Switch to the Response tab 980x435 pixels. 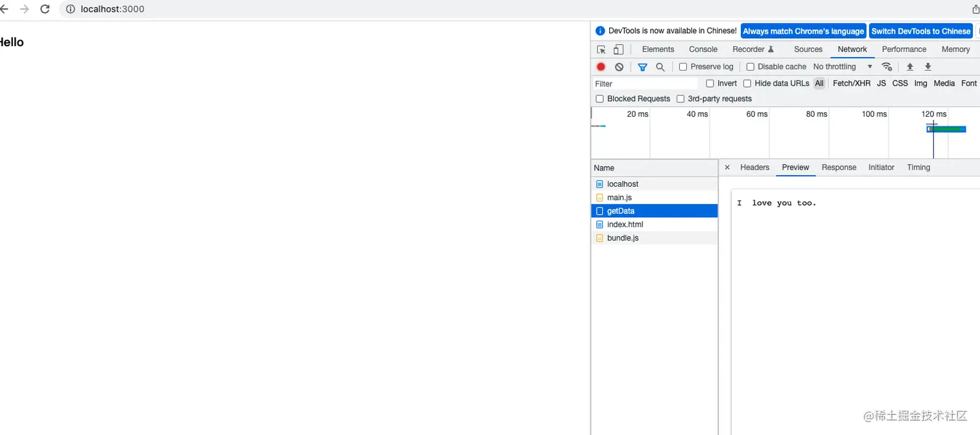(839, 167)
